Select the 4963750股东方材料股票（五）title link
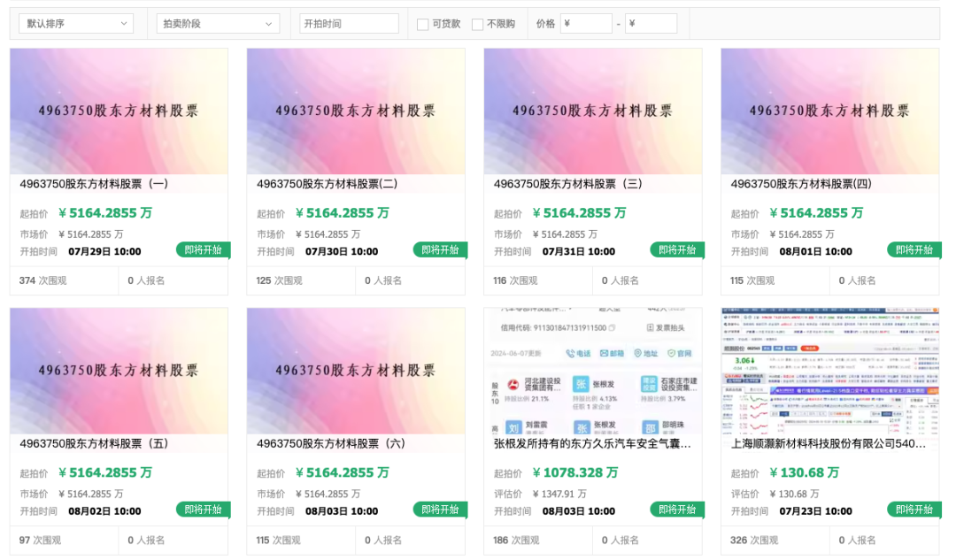This screenshot has height=560, width=956. [94, 443]
